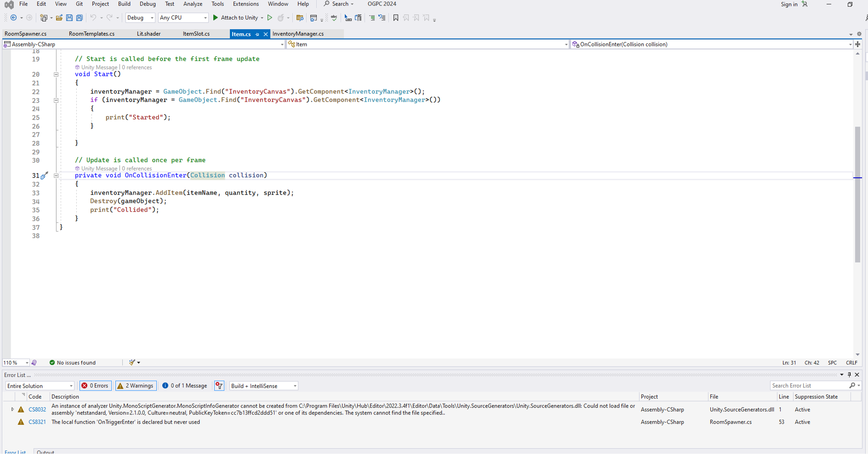Click the screwdriver quick actions icon at line 31

tap(44, 176)
